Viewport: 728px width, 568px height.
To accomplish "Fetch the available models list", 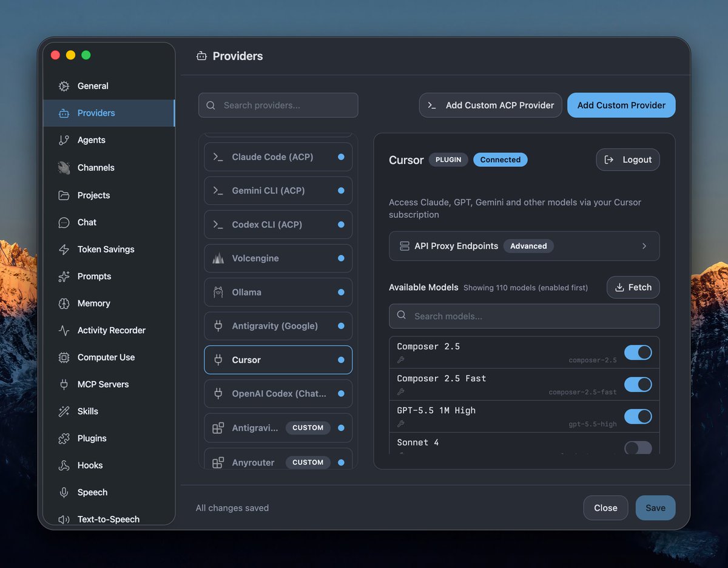I will coord(633,288).
